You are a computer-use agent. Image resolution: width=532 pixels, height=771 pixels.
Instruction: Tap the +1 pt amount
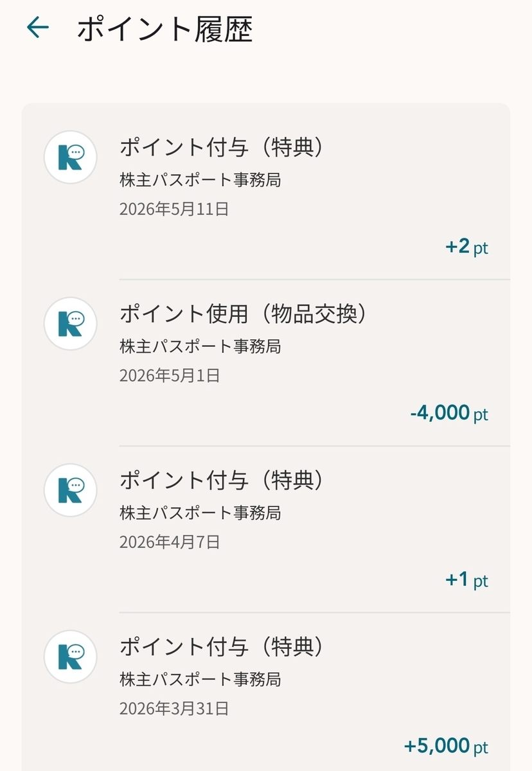coord(467,580)
